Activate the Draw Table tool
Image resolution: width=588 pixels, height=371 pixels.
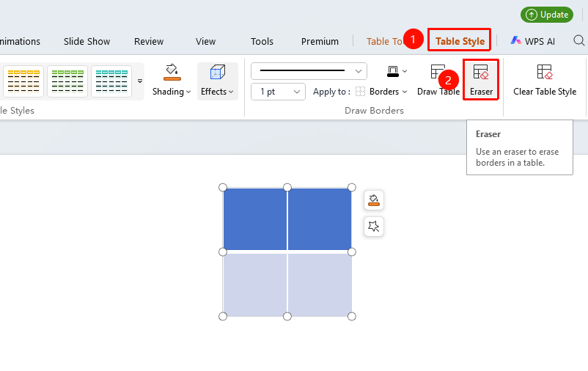[x=438, y=80]
